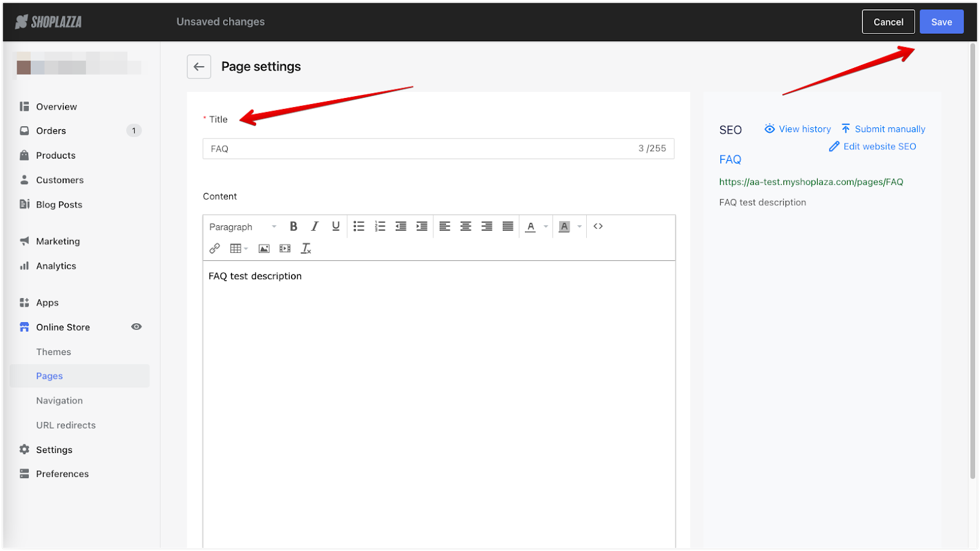Clear text formatting
Image resolution: width=980 pixels, height=551 pixels.
[306, 249]
